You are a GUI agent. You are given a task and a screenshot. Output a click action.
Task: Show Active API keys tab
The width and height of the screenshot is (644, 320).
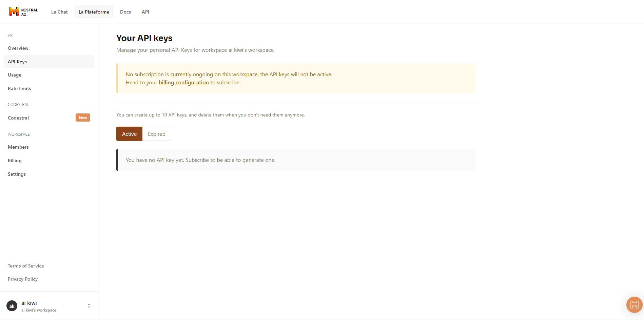pyautogui.click(x=129, y=134)
